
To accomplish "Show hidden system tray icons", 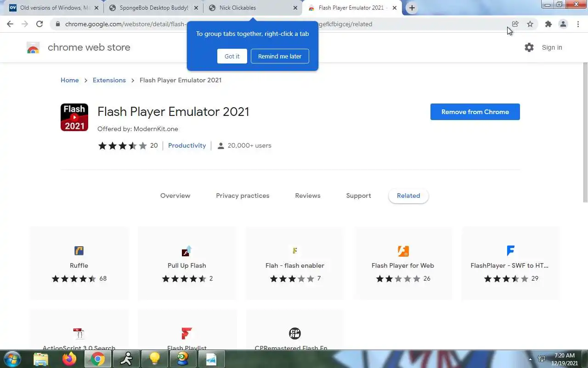I will pyautogui.click(x=531, y=359).
